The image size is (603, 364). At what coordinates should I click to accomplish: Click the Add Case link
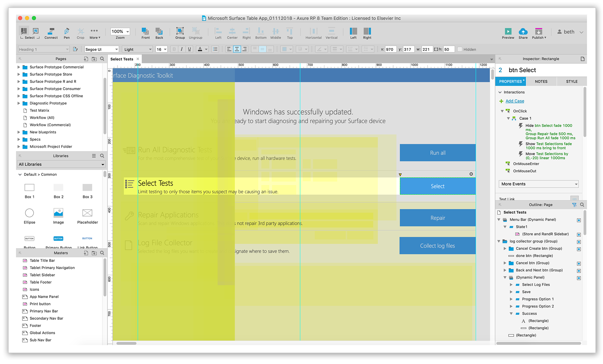click(515, 101)
